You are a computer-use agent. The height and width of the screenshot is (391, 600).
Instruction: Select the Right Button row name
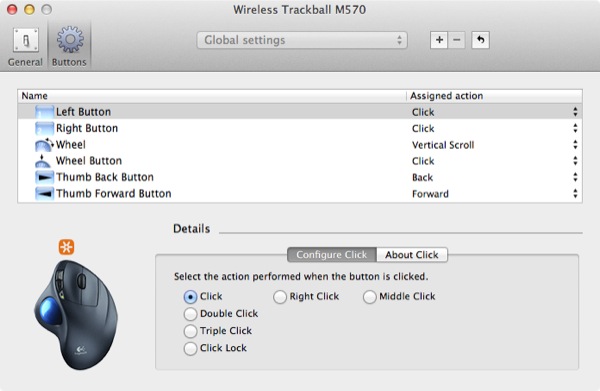[87, 129]
